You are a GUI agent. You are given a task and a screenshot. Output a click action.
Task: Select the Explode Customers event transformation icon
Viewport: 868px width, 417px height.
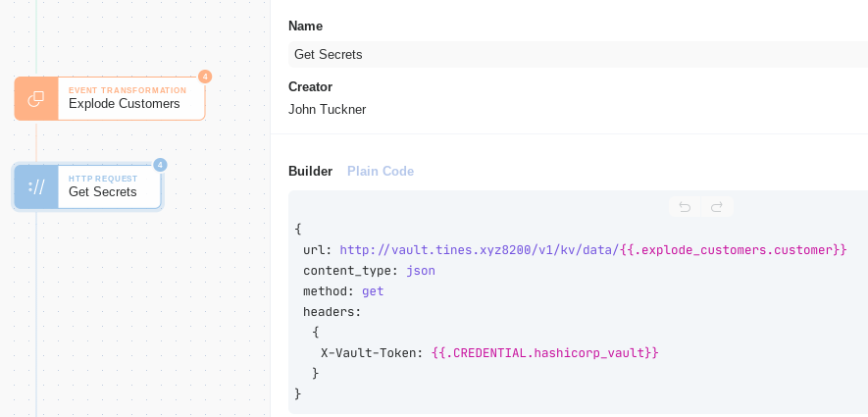click(36, 98)
